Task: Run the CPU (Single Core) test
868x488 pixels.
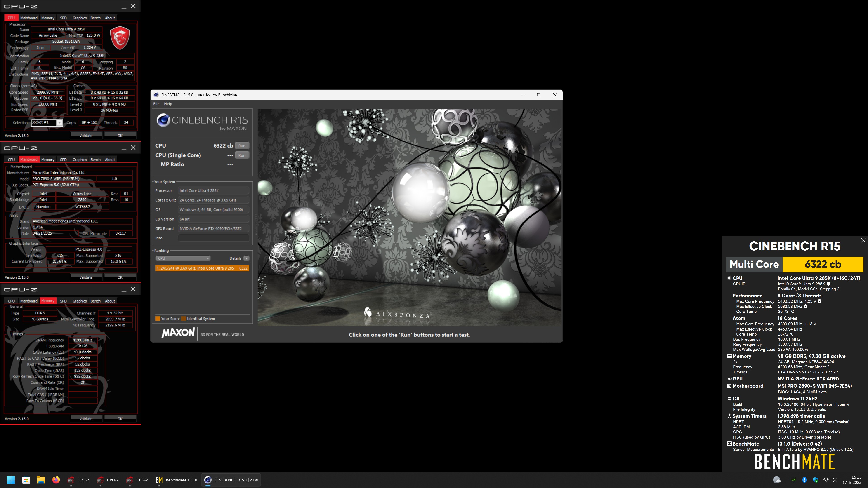Action: [242, 155]
